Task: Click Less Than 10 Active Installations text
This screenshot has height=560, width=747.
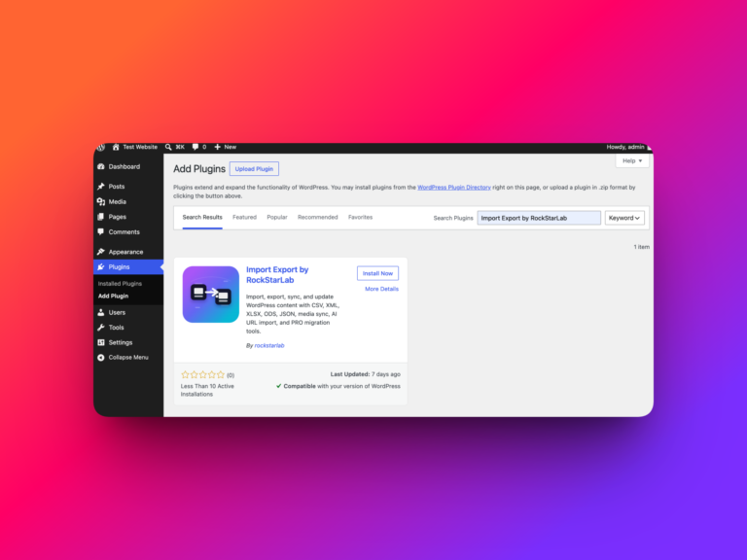Action: [207, 390]
